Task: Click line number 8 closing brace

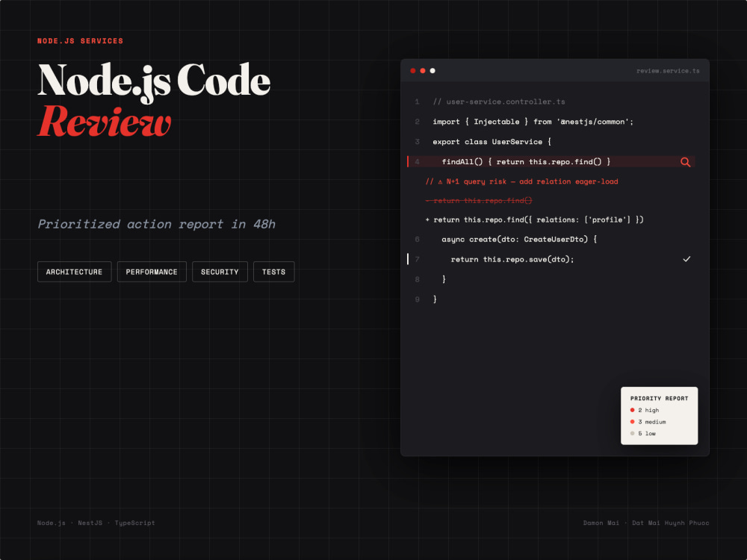Action: (444, 279)
